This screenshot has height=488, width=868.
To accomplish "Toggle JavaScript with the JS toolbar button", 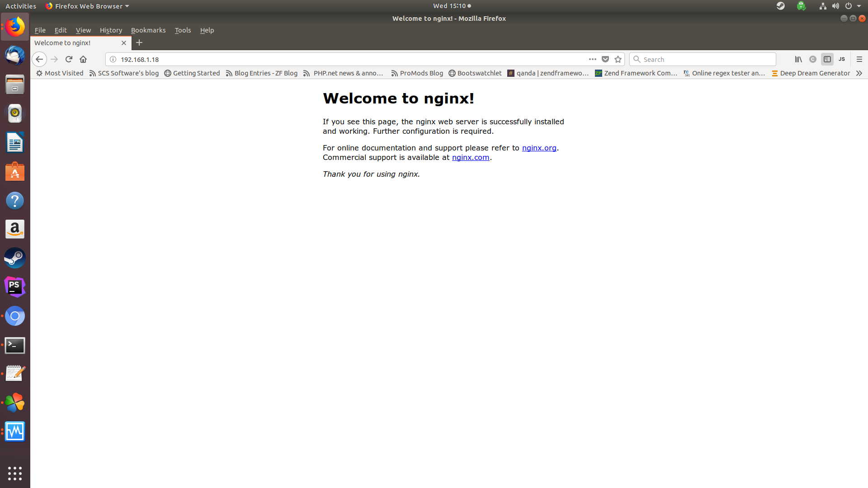I will click(842, 59).
